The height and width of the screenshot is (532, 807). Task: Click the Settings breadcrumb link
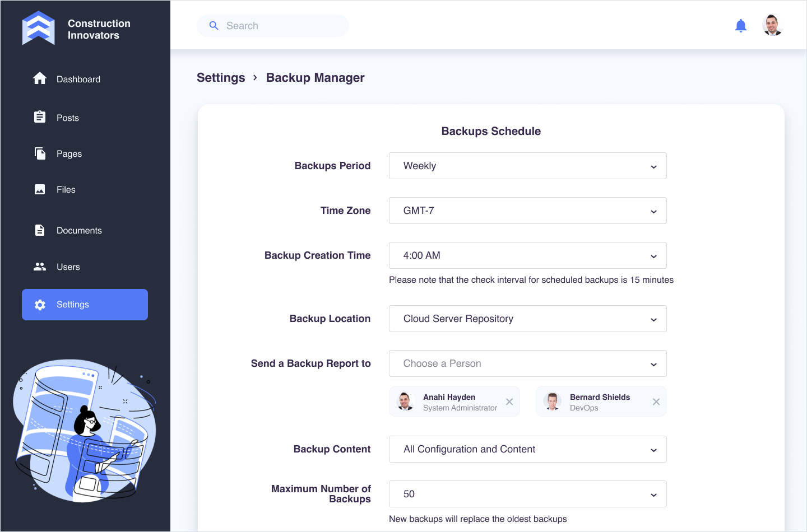[221, 78]
